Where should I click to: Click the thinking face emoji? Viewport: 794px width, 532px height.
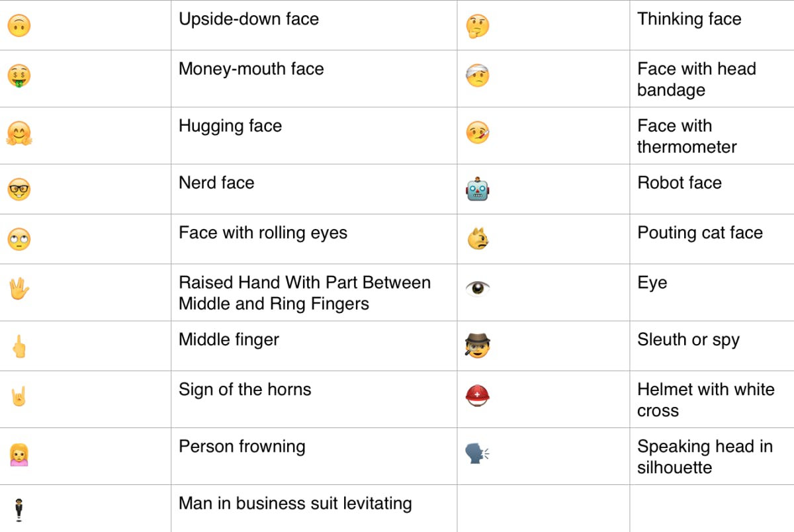(x=477, y=26)
